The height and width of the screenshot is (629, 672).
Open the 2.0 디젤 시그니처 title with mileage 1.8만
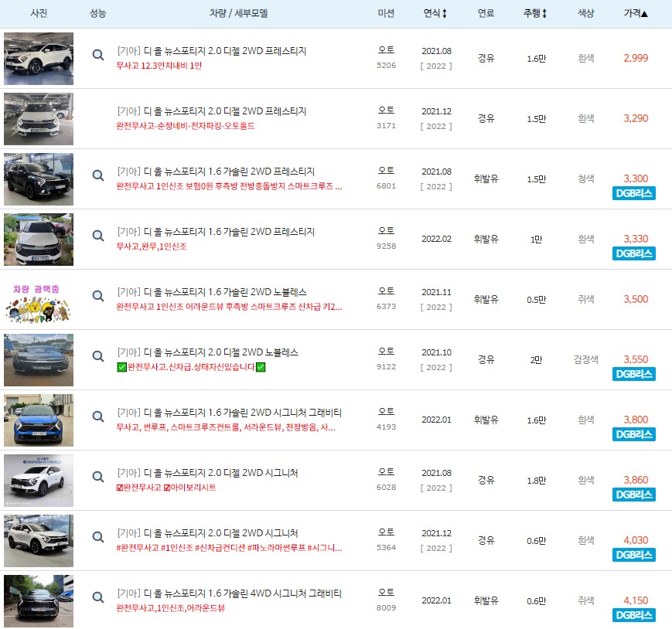[x=207, y=473]
